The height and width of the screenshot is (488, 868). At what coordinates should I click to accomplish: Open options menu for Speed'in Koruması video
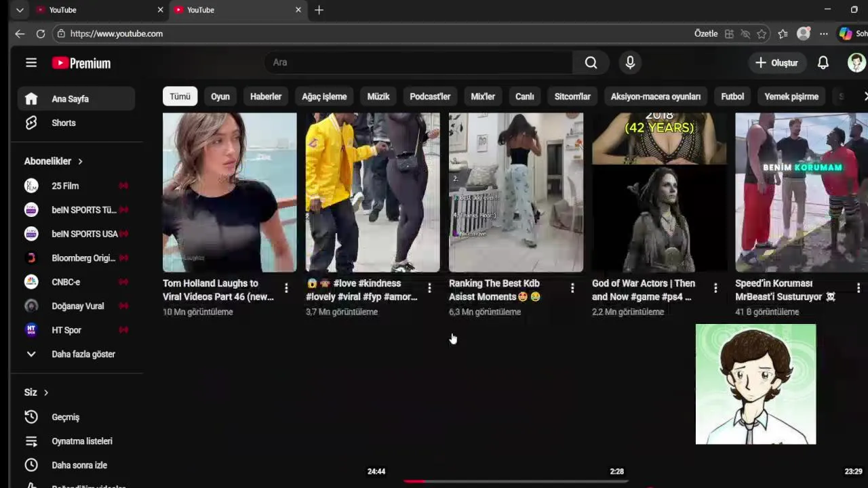[859, 289]
